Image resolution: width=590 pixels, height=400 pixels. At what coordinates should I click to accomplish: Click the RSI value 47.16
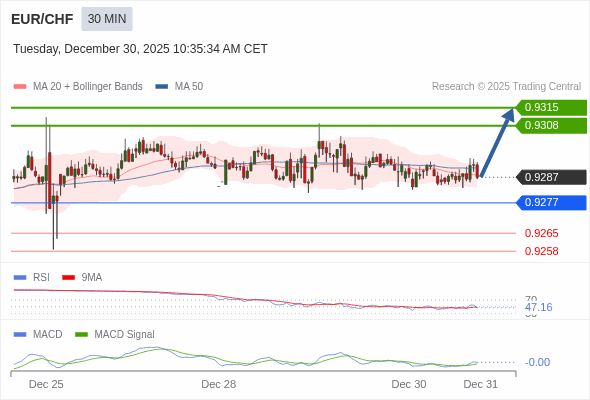538,307
